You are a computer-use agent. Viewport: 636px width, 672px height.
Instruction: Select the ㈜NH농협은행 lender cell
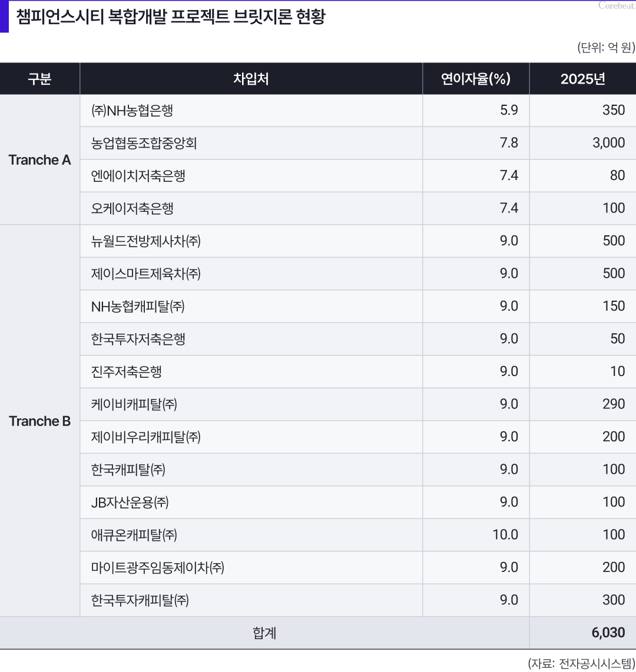(x=132, y=111)
